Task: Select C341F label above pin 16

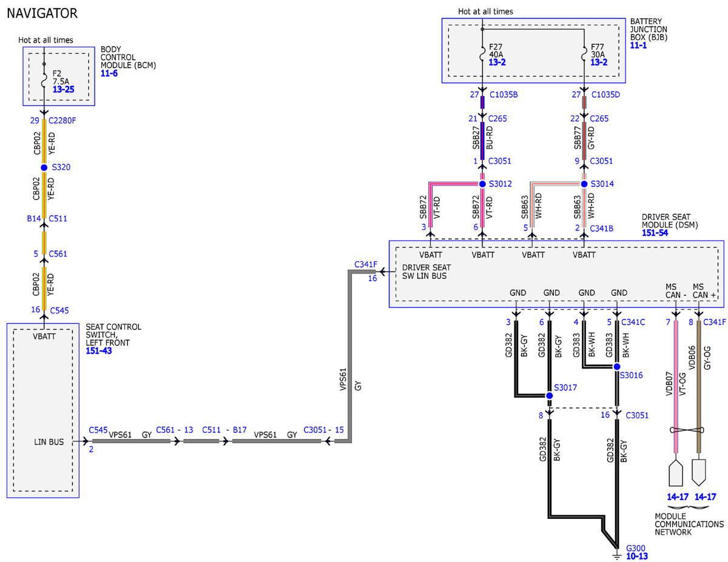Action: coord(366,265)
